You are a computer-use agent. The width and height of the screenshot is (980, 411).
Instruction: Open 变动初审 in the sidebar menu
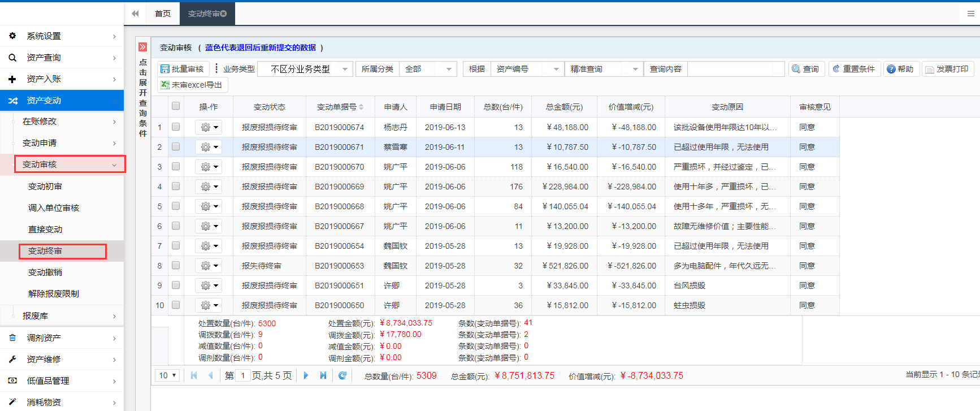coord(45,187)
